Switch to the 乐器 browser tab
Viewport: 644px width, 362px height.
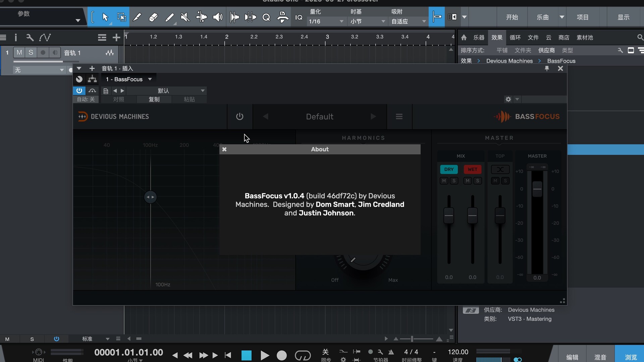tap(479, 38)
